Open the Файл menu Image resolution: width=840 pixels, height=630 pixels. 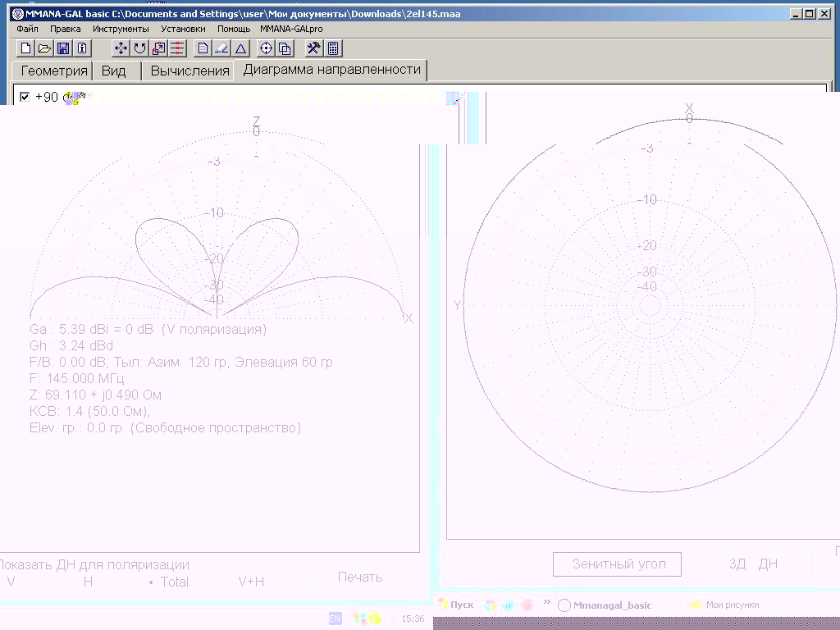27,29
